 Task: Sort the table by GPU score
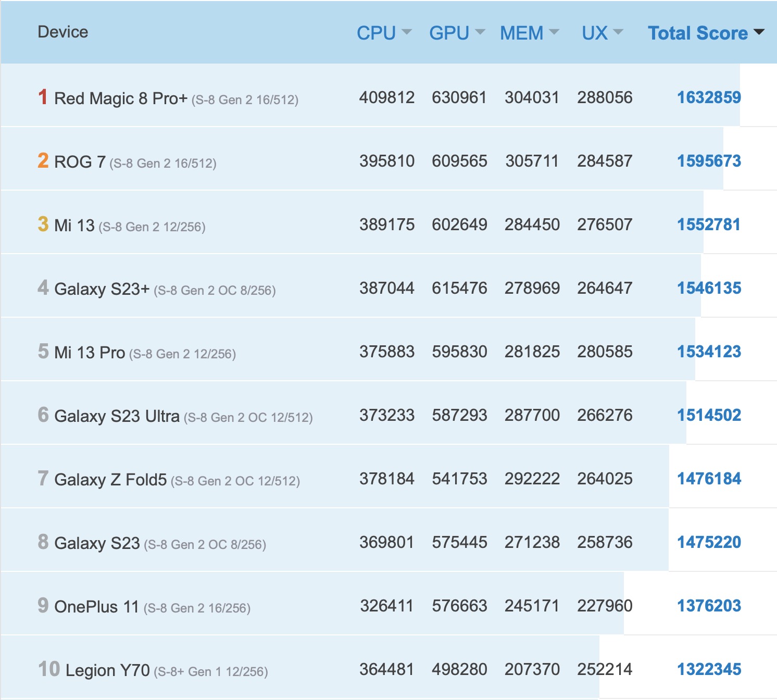point(457,33)
